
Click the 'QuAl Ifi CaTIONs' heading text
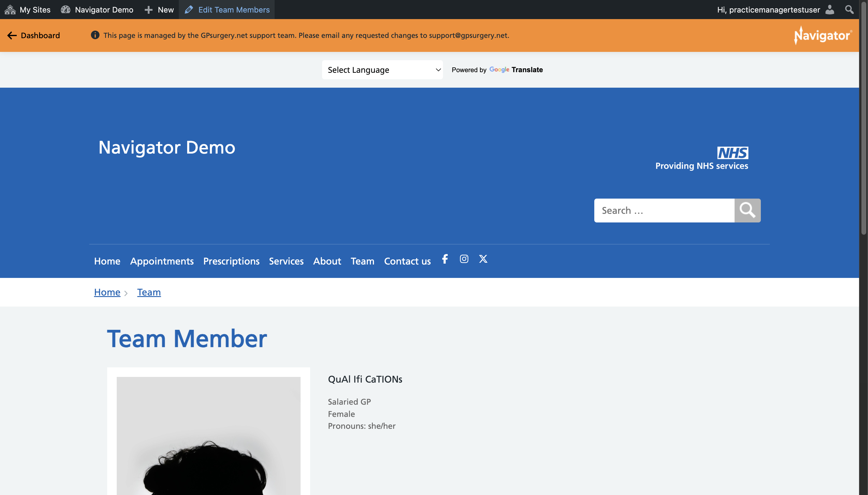click(365, 379)
